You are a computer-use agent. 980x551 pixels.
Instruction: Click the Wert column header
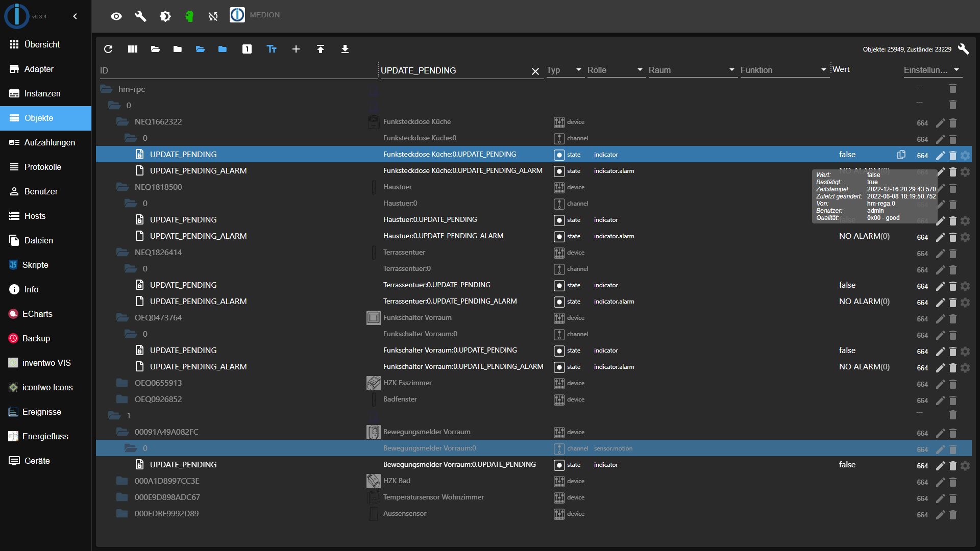841,69
